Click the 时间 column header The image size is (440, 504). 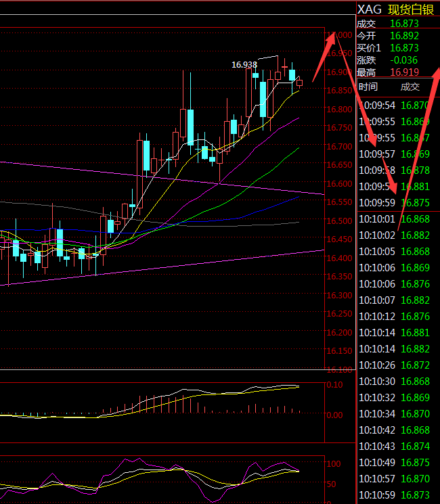tap(368, 87)
